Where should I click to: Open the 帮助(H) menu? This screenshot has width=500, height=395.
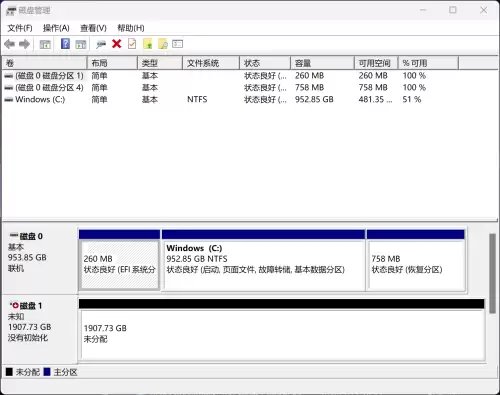(131, 28)
